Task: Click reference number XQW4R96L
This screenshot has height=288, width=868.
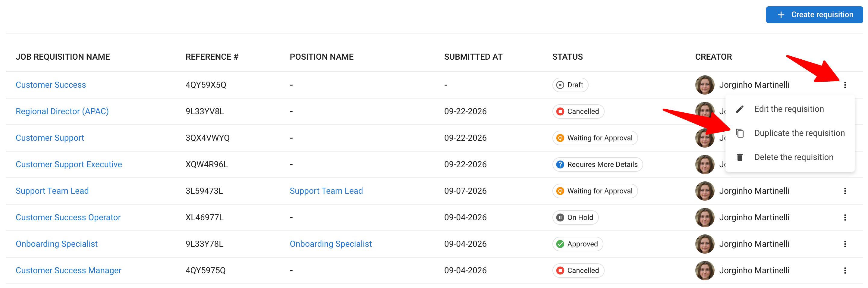Action: tap(206, 164)
